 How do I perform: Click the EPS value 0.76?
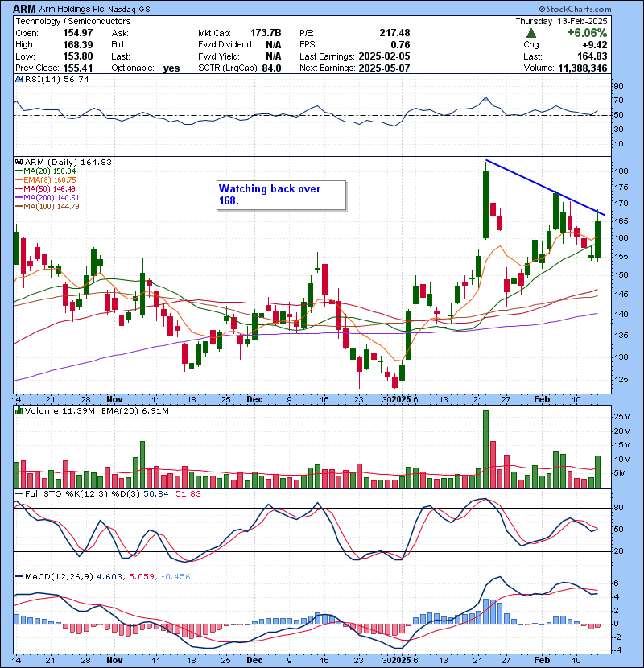(400, 45)
